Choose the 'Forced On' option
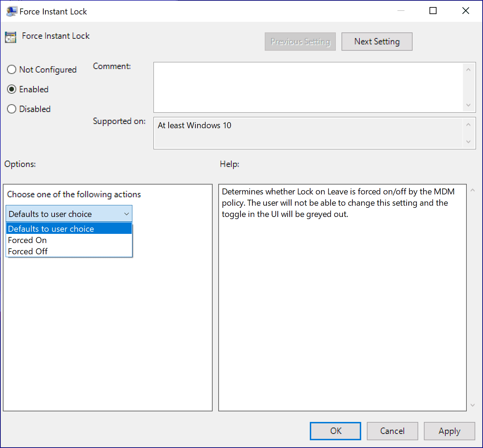This screenshot has height=448, width=483. click(x=69, y=240)
